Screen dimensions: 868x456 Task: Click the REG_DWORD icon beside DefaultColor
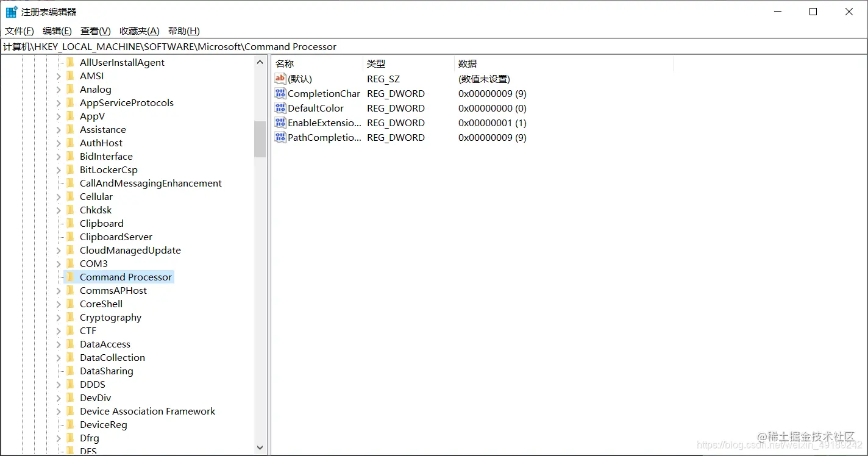280,108
